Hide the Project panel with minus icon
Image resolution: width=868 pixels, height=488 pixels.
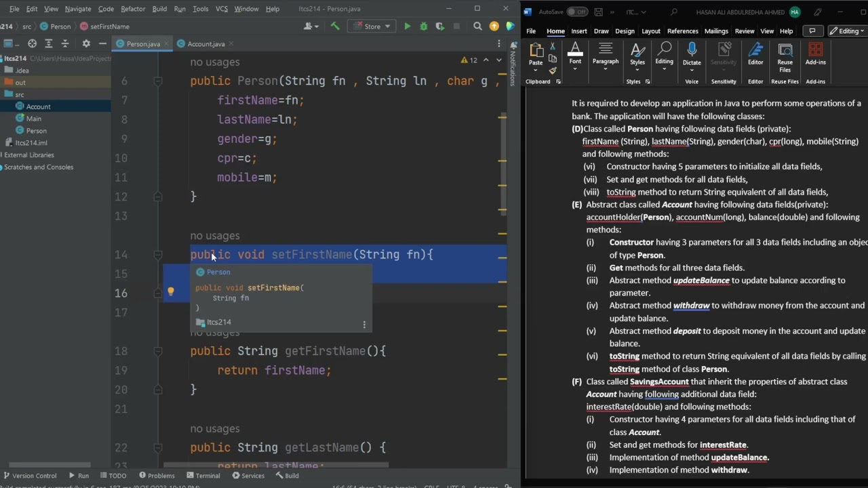click(102, 43)
